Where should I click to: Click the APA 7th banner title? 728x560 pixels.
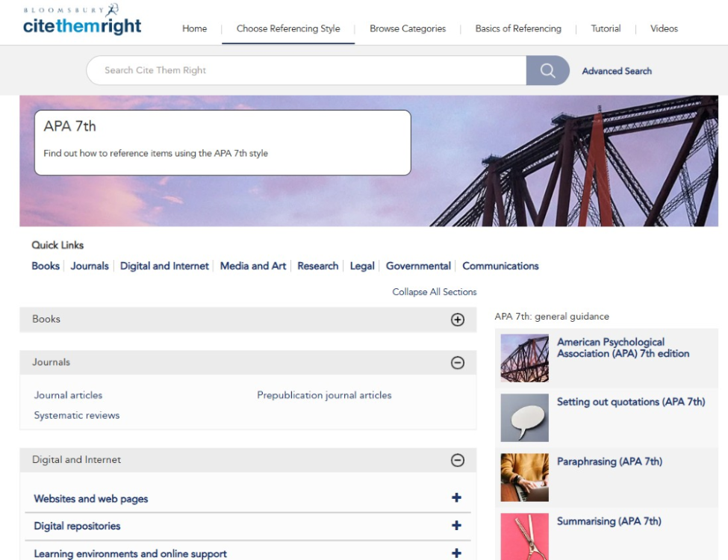[69, 126]
